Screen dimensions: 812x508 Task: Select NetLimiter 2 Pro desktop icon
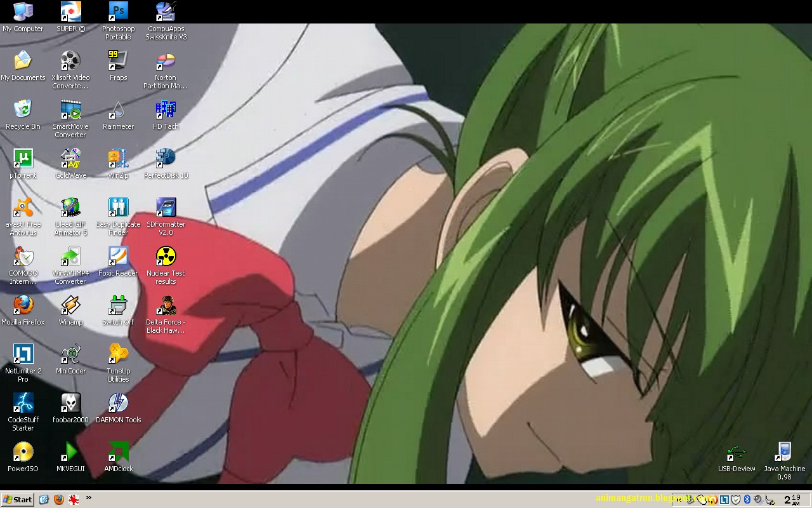[23, 363]
